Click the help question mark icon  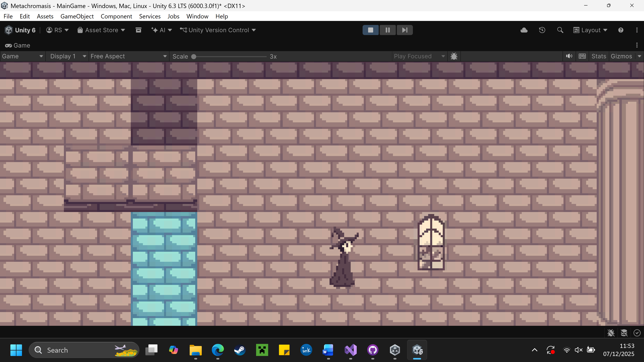point(621,30)
